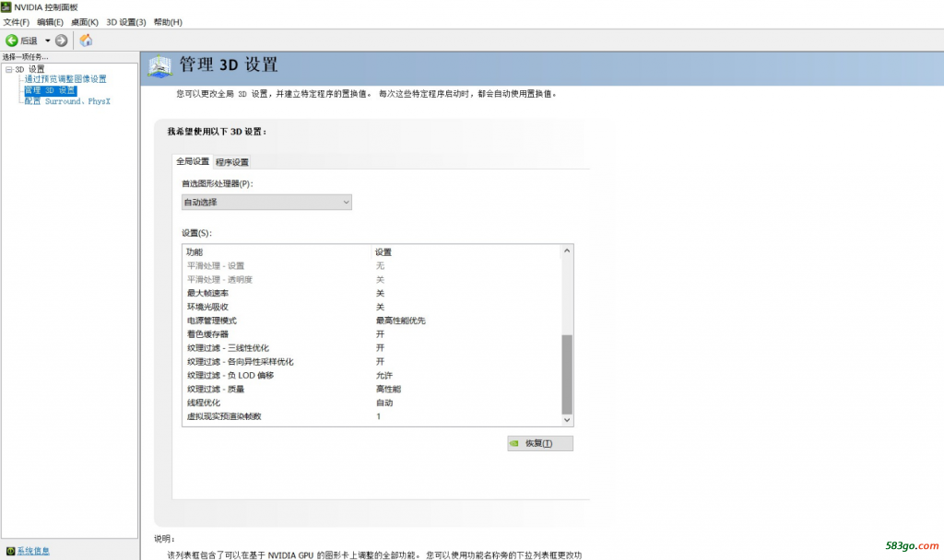The image size is (944, 560).
Task: Go to the Home icon
Action: pos(86,41)
